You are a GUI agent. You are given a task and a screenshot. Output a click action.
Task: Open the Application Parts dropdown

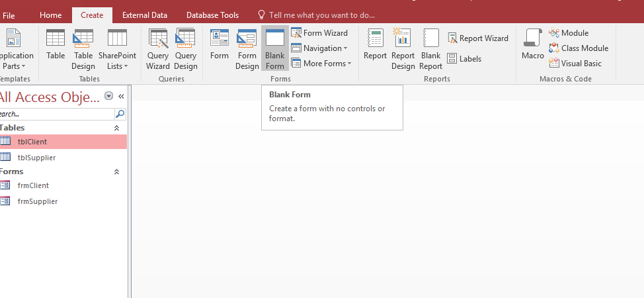click(x=17, y=49)
